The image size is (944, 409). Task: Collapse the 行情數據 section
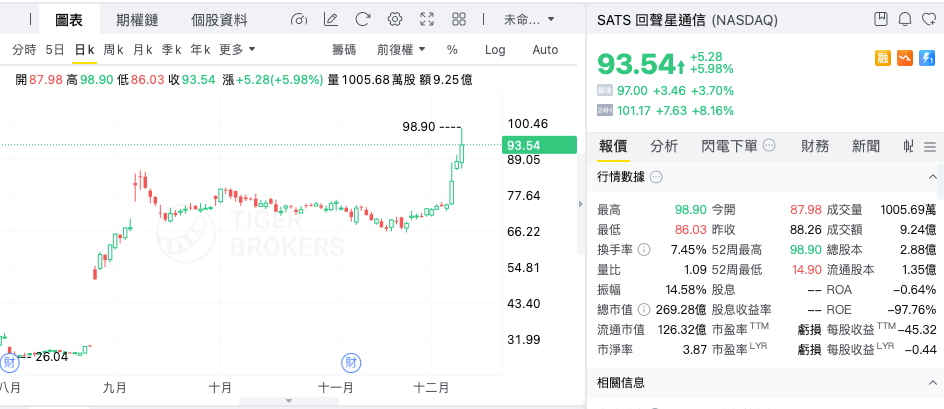931,177
